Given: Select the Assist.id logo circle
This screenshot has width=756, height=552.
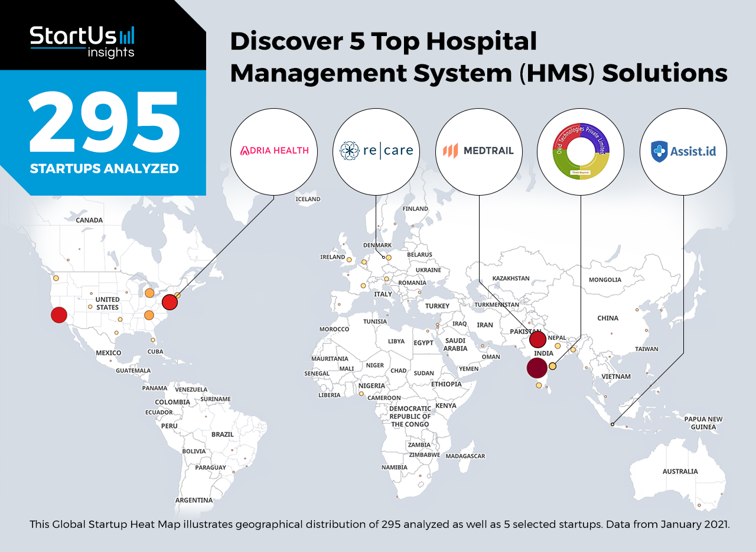Looking at the screenshot, I should 683,152.
